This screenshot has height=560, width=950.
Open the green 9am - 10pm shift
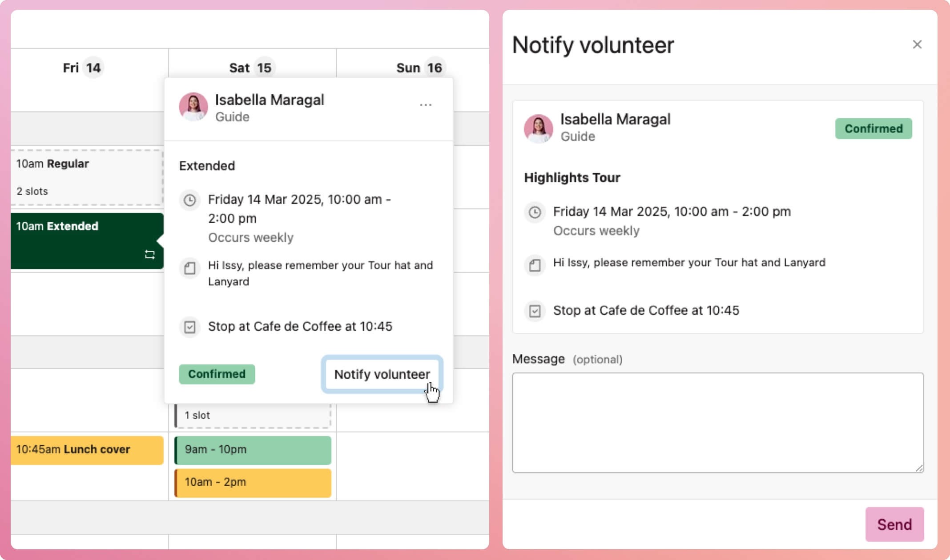(253, 450)
